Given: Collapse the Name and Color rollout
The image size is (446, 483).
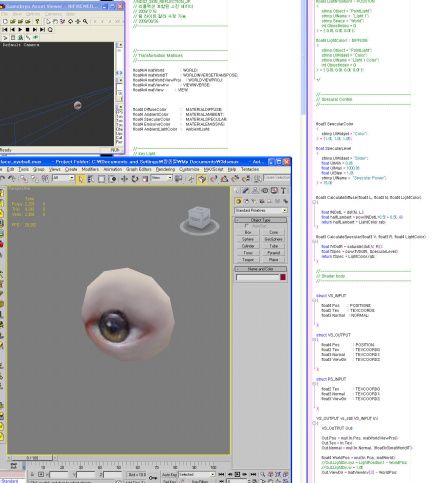Looking at the screenshot, I should point(261,269).
